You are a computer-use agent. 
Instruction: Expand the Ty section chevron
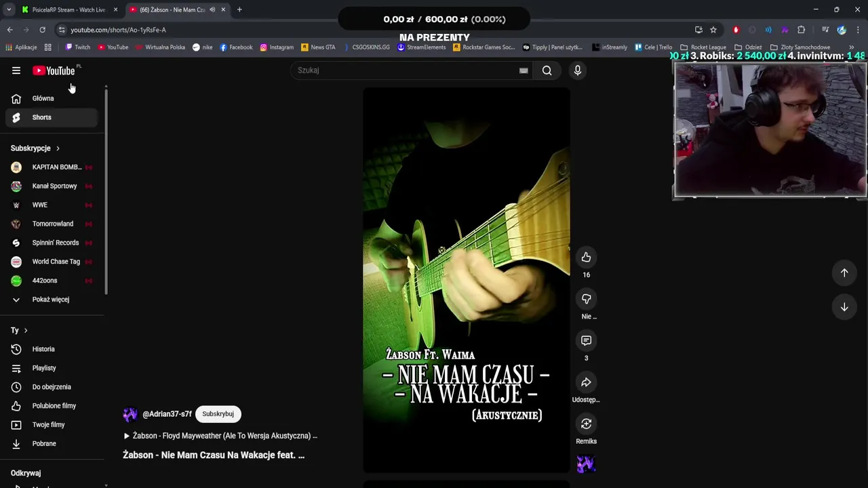click(x=26, y=331)
